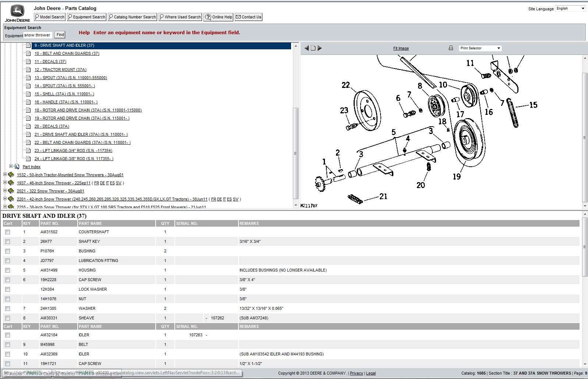Click page icon for 16 - Handle (37A)
The image size is (588, 379).
click(x=28, y=102)
